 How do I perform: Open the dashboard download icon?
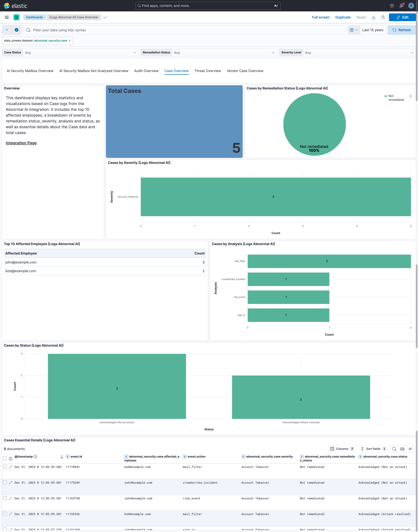point(374,17)
